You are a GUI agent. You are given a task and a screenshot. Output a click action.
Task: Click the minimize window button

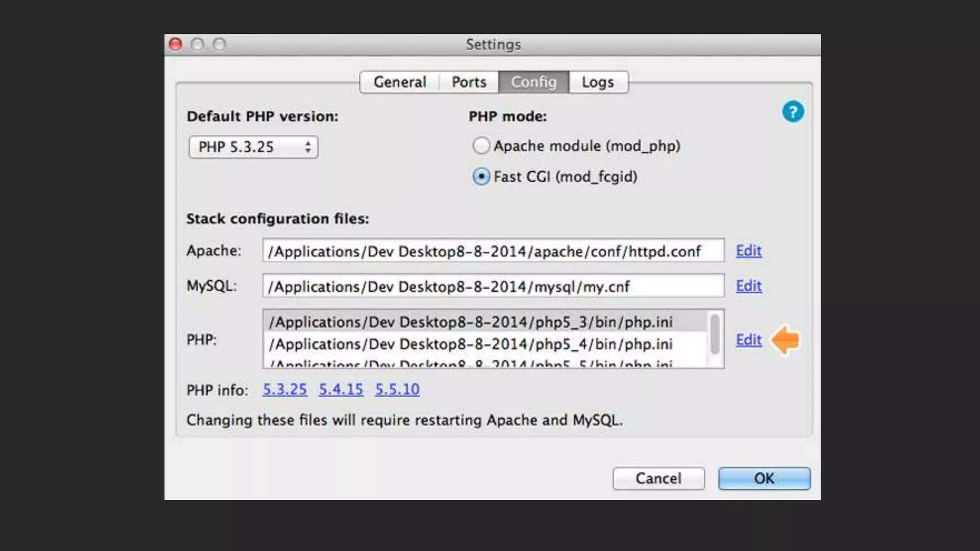pyautogui.click(x=198, y=44)
